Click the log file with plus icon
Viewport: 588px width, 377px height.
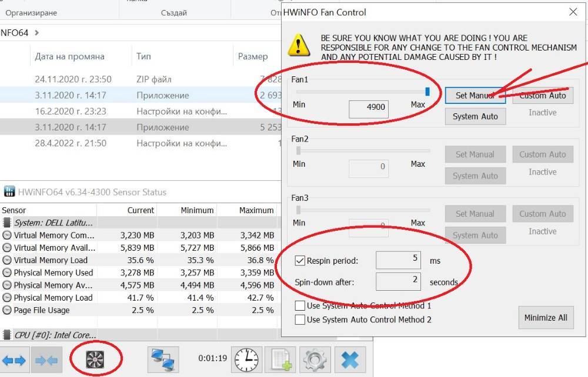click(280, 360)
